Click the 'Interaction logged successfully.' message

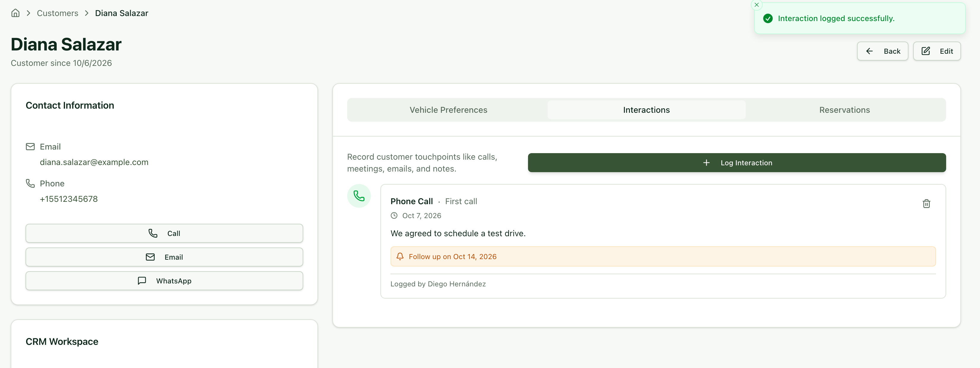pos(836,19)
